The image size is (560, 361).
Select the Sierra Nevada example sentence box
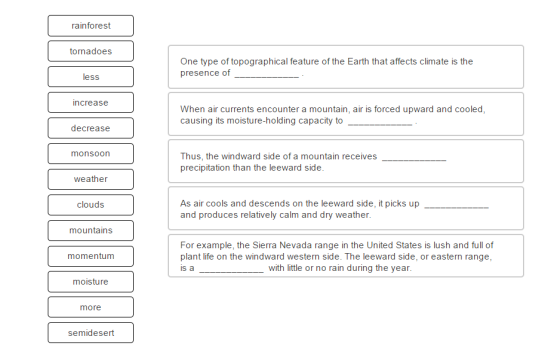click(346, 256)
